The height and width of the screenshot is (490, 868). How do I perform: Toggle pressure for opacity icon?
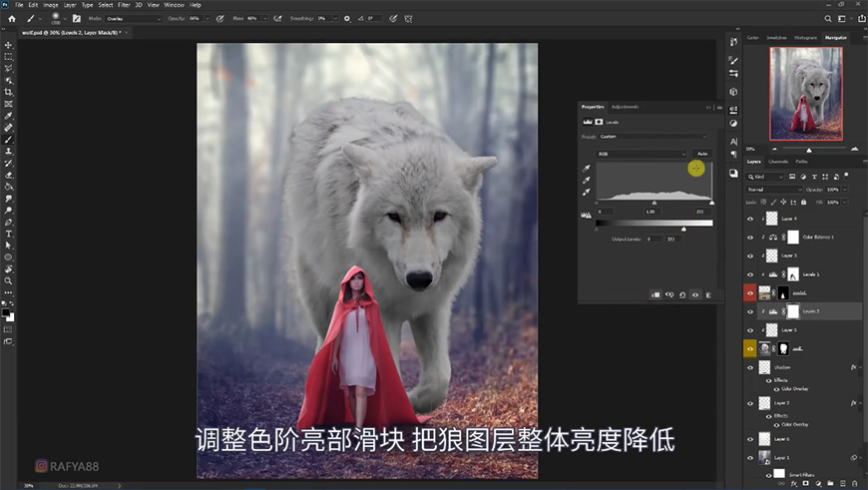[x=219, y=18]
